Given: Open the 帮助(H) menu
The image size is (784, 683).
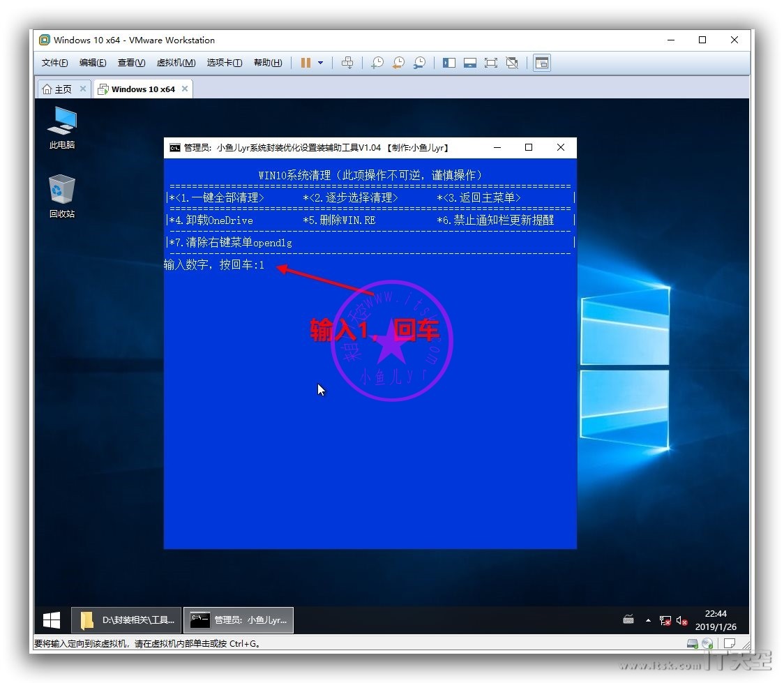Looking at the screenshot, I should pyautogui.click(x=268, y=63).
